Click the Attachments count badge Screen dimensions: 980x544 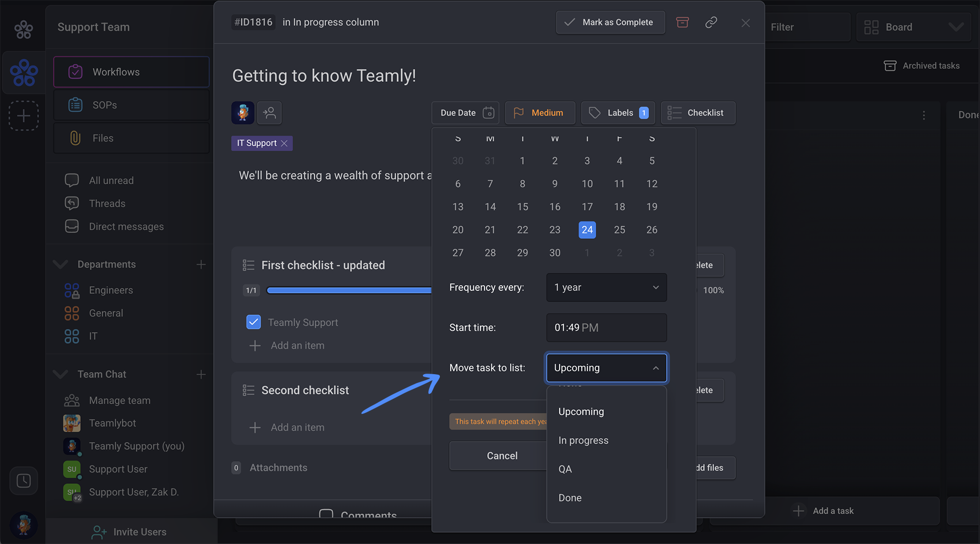click(236, 468)
